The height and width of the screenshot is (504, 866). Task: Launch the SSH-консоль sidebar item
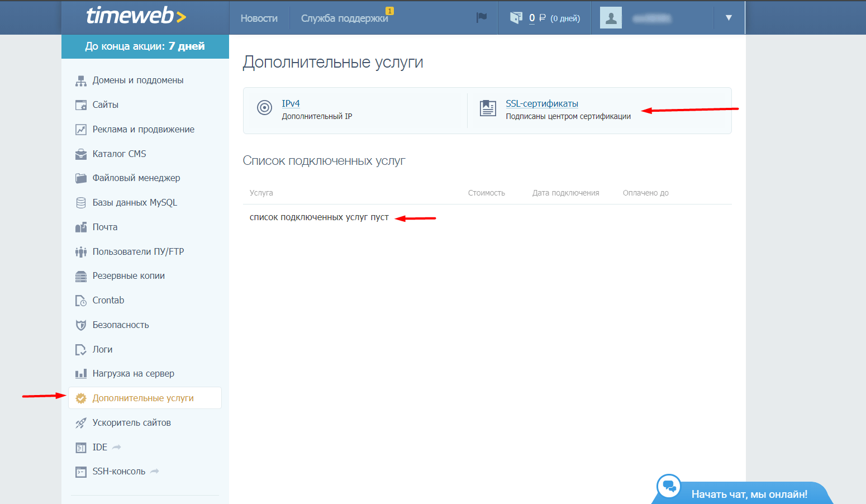118,472
